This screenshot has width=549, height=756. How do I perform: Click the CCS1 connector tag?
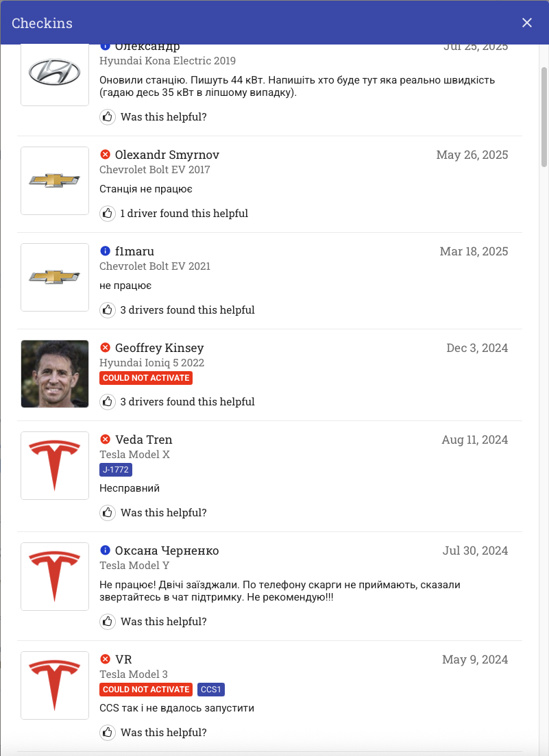pos(211,690)
